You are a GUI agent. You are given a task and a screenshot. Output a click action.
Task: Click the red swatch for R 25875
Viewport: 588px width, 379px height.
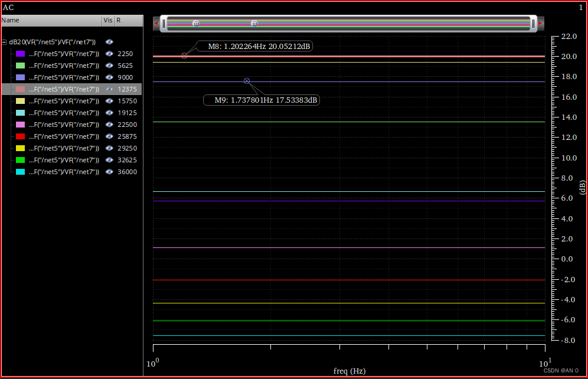pos(20,136)
